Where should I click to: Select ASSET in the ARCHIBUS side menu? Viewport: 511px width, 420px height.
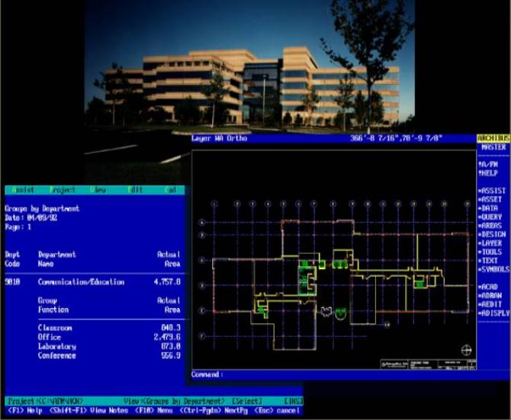click(x=490, y=199)
